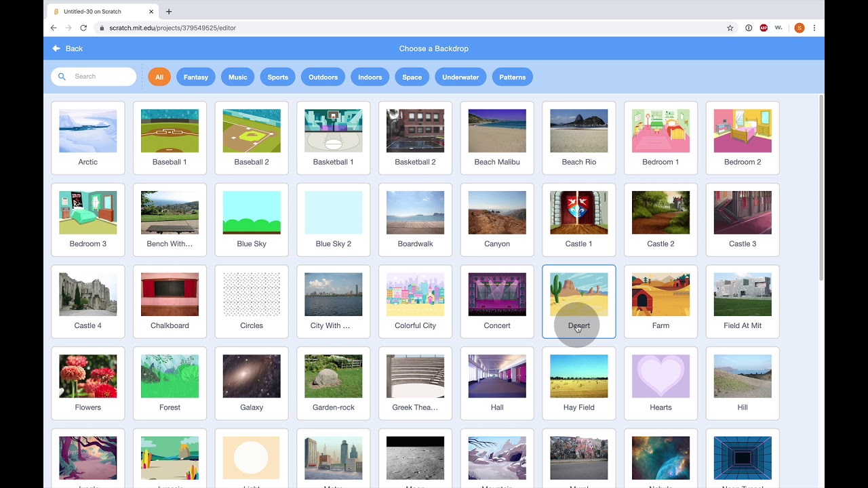Choose the Castle 3 backdrop
The width and height of the screenshot is (868, 488).
click(743, 220)
